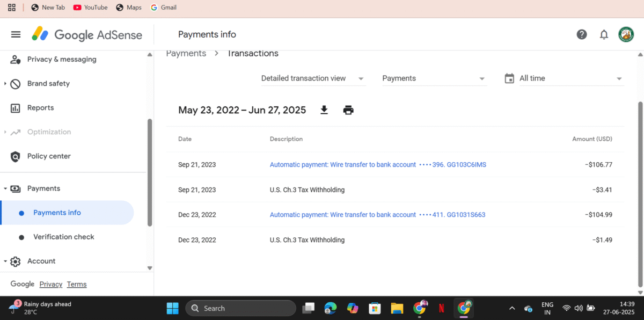Open the AdSense hamburger main menu
644x320 pixels.
(16, 34)
